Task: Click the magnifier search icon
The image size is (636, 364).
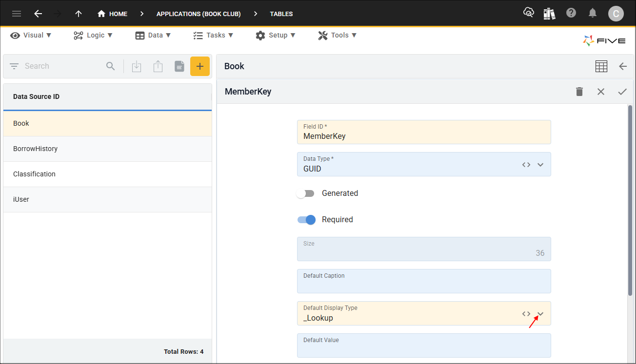Action: click(111, 66)
